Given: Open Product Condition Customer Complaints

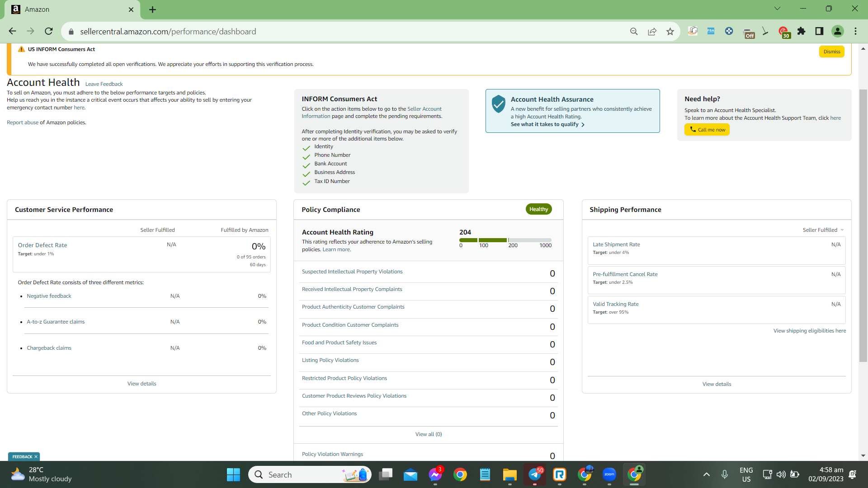Looking at the screenshot, I should 350,325.
